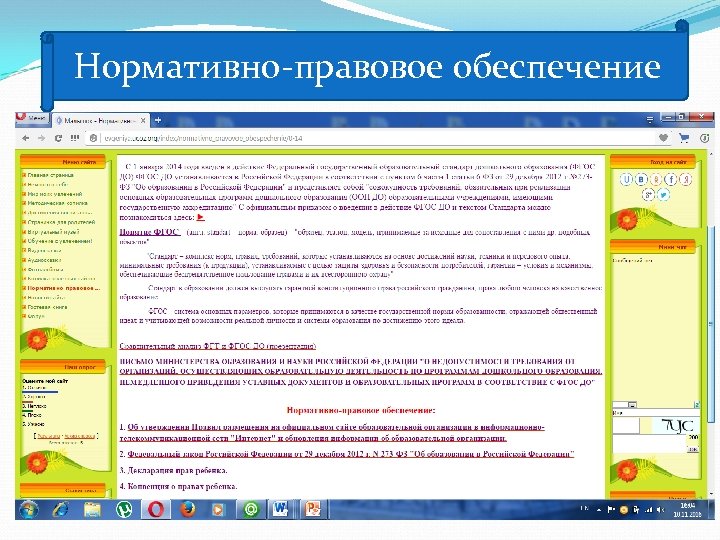Viewport: 720px width, 540px height.
Task: Click the site info globe icon
Action: pyautogui.click(x=93, y=138)
